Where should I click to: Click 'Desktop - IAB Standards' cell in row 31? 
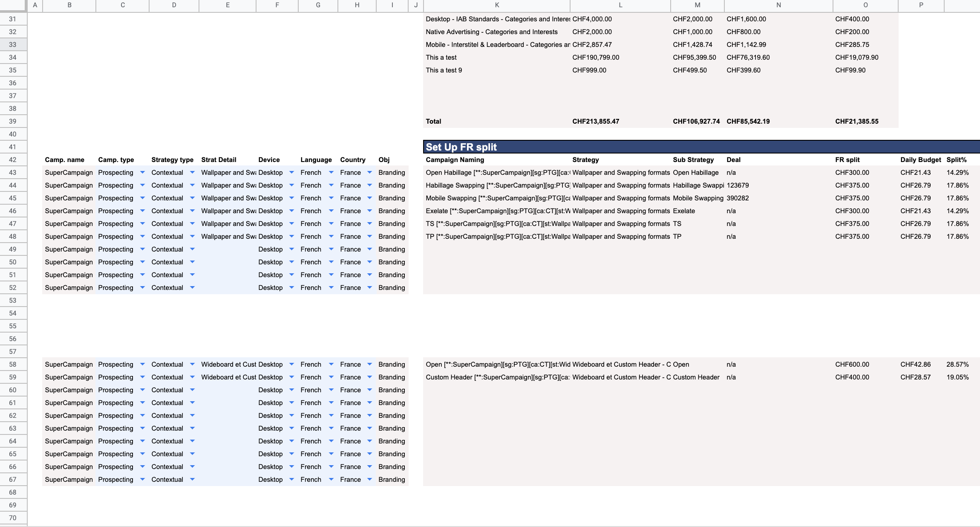(497, 19)
